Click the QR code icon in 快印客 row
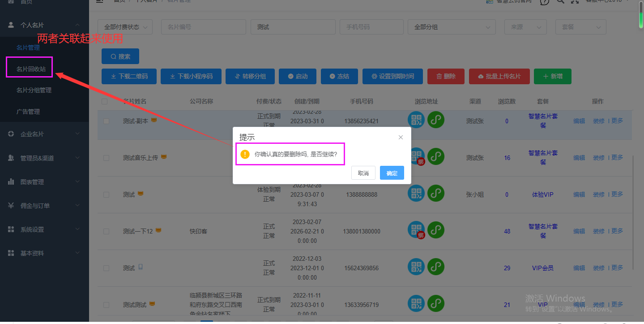 (x=416, y=230)
